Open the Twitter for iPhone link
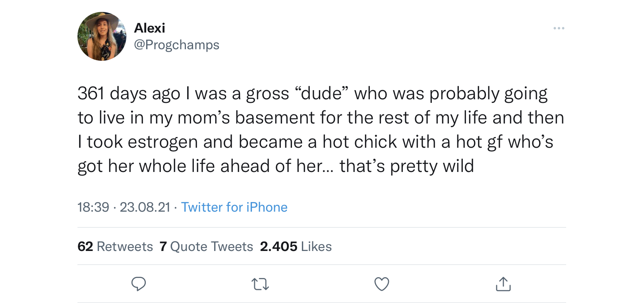 pos(234,207)
